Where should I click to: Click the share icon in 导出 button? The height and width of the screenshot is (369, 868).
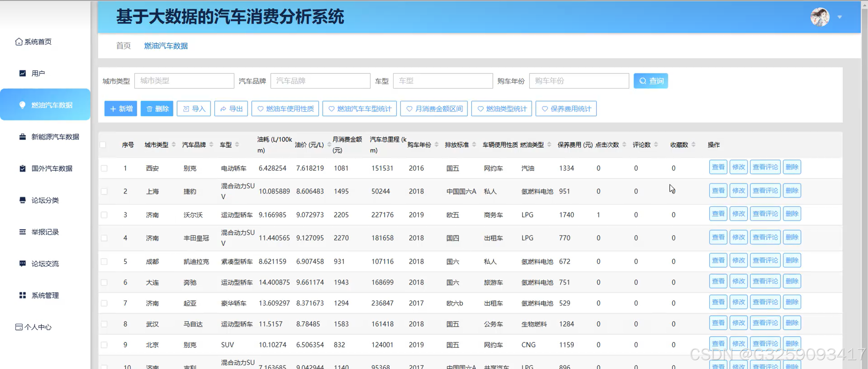[x=223, y=109]
